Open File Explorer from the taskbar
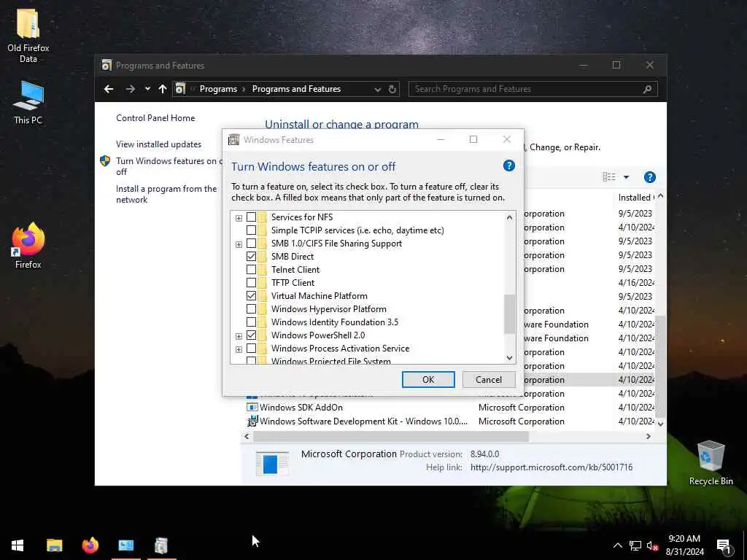Viewport: 747px width, 560px height. 54,545
